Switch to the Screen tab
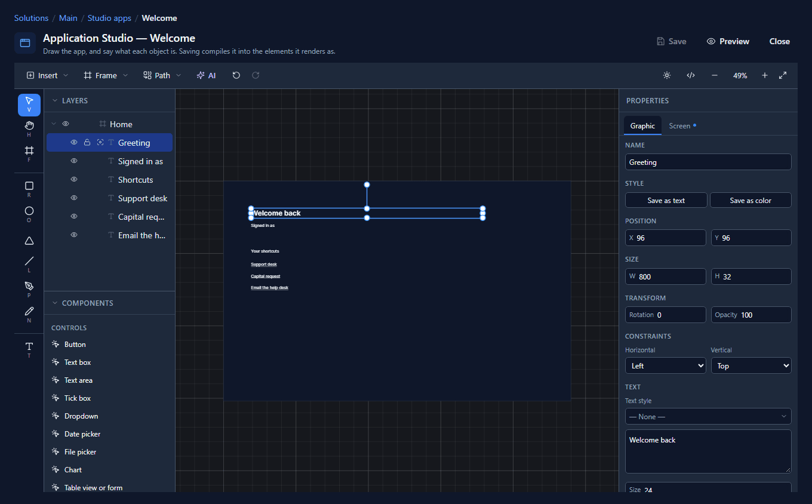 682,126
